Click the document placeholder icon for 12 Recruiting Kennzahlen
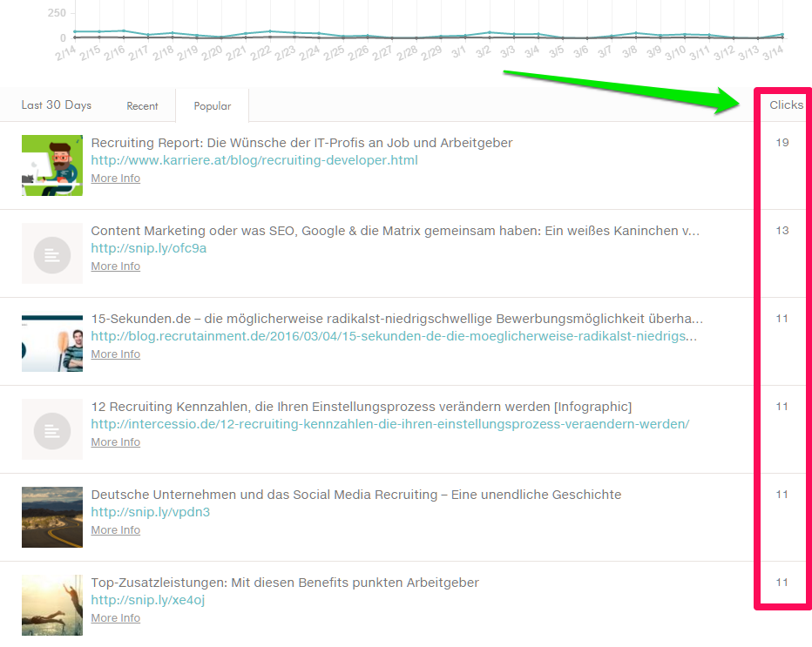The width and height of the screenshot is (812, 647). (51, 428)
